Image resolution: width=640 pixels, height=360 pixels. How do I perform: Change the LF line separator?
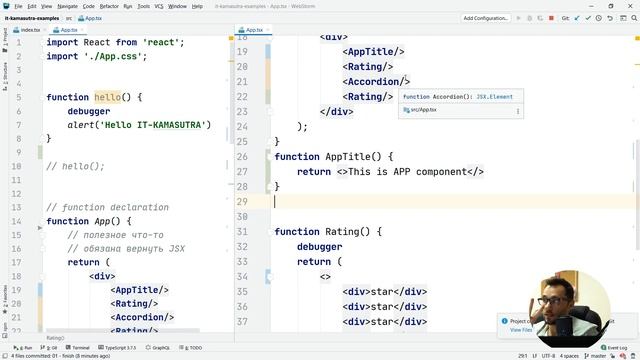(x=535, y=356)
